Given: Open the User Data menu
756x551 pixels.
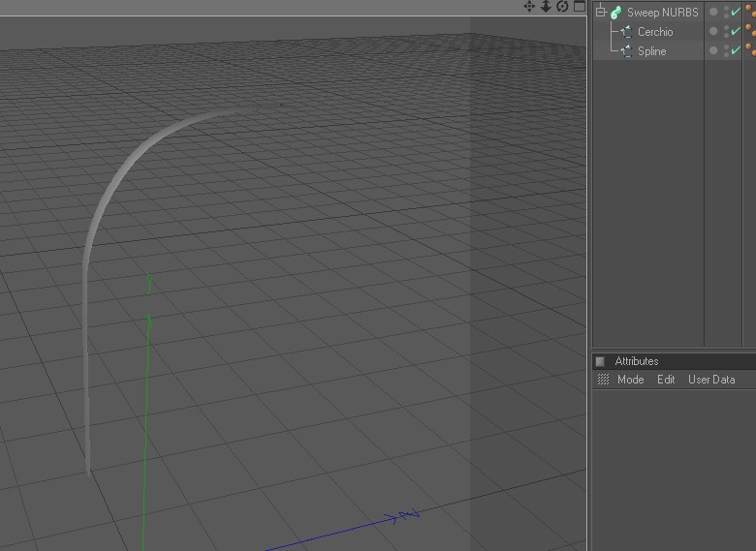Looking at the screenshot, I should [x=711, y=380].
